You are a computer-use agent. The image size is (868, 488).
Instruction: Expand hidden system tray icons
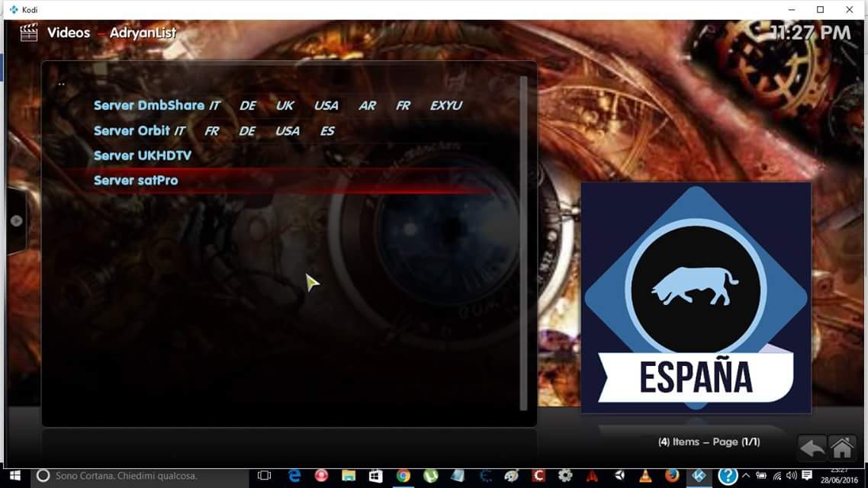pos(746,476)
